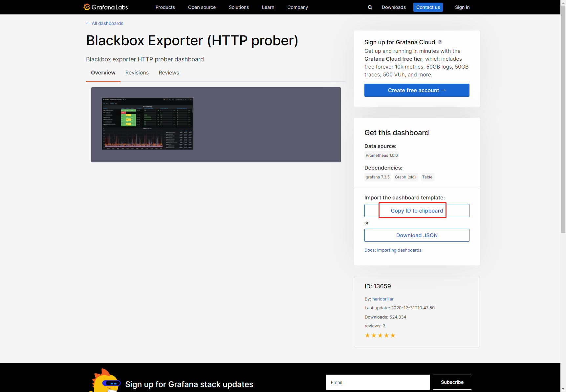Image resolution: width=566 pixels, height=392 pixels.
Task: Open the search magnifier icon
Action: [x=370, y=7]
